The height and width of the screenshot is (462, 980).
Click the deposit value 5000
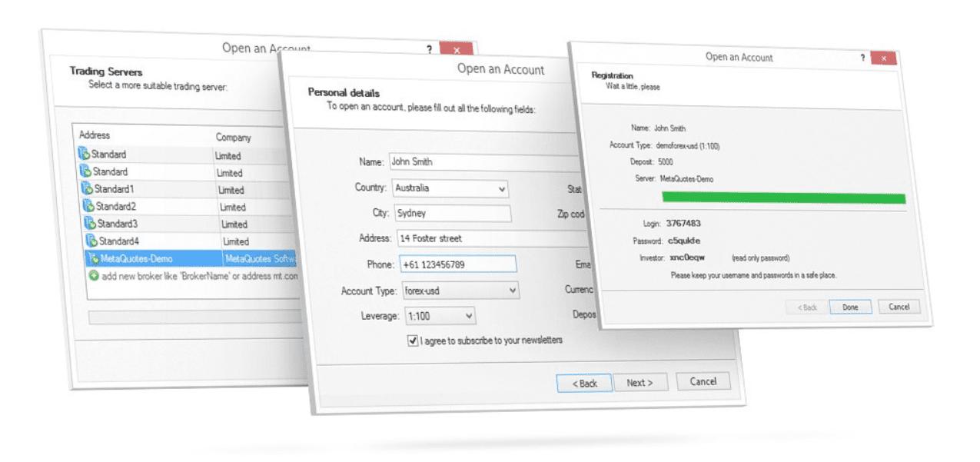click(666, 162)
